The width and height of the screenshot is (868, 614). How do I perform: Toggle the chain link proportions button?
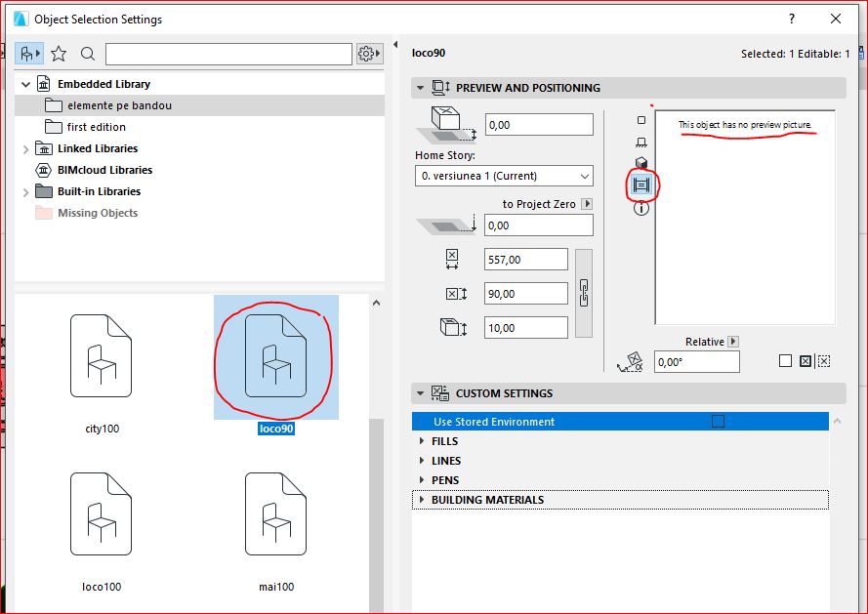click(584, 291)
